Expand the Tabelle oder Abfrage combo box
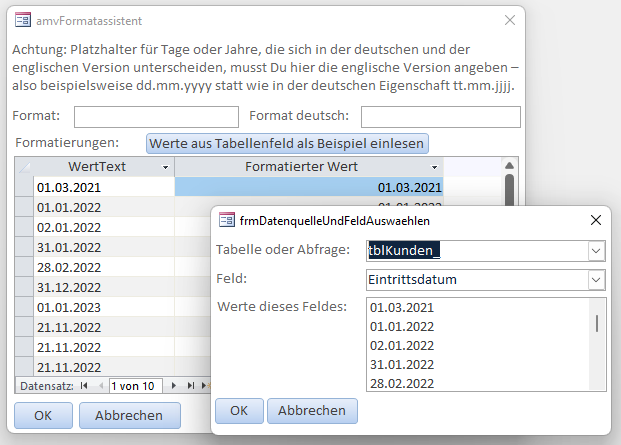 click(x=596, y=251)
